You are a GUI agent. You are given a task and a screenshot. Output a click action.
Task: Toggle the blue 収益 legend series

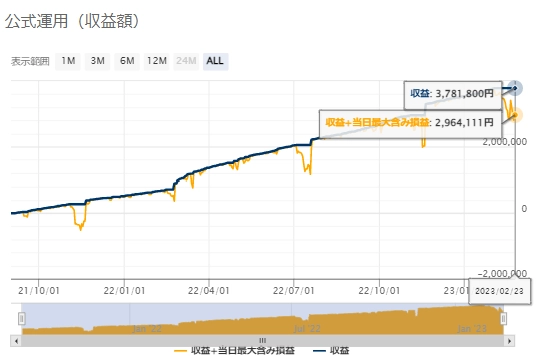[331, 351]
